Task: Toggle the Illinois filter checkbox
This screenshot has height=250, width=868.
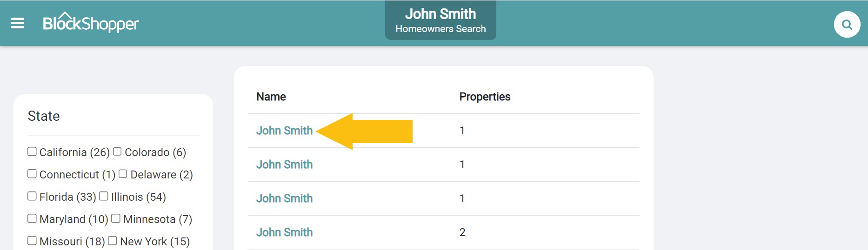Action: (104, 196)
